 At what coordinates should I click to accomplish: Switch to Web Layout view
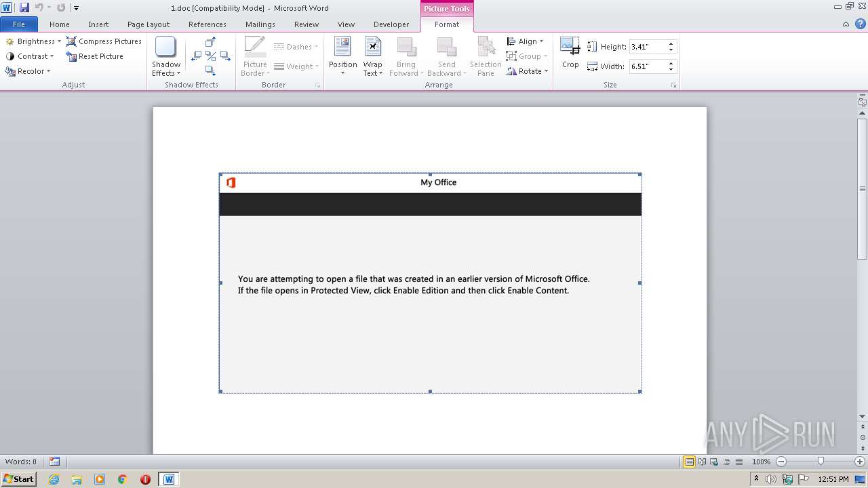[x=714, y=462]
